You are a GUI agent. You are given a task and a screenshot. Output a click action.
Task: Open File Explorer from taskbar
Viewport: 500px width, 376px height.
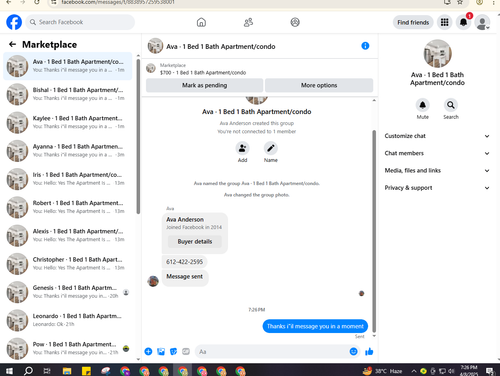click(67, 370)
